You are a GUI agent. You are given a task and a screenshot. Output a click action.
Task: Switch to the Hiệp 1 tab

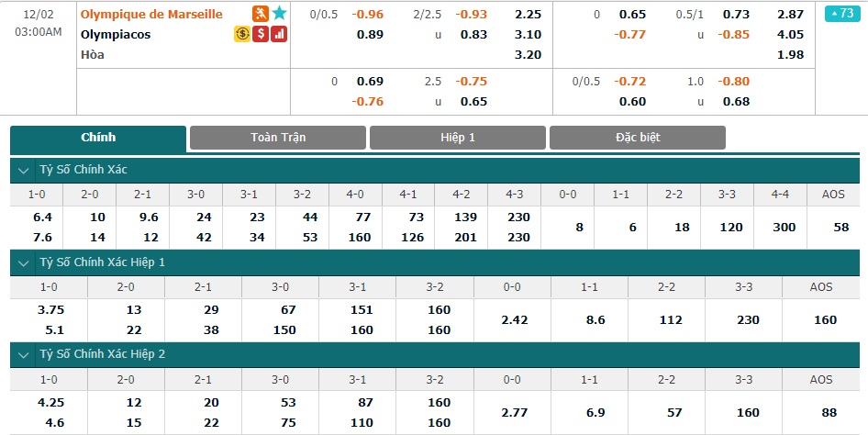(458, 138)
